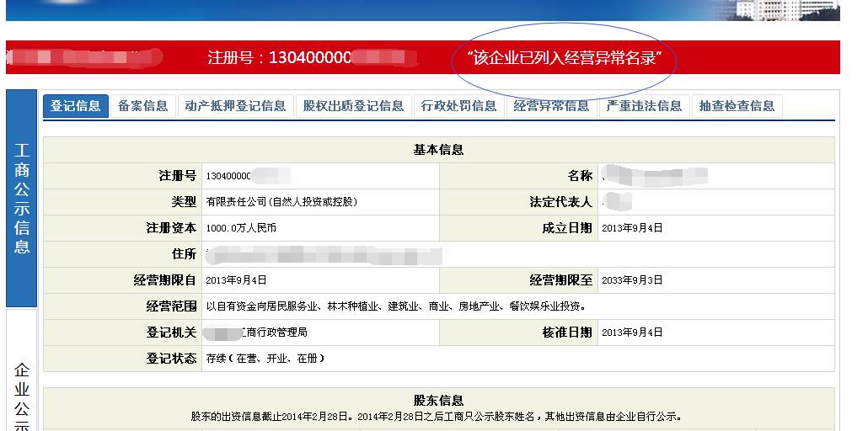Click the 注册号 in the red banner

(312, 58)
